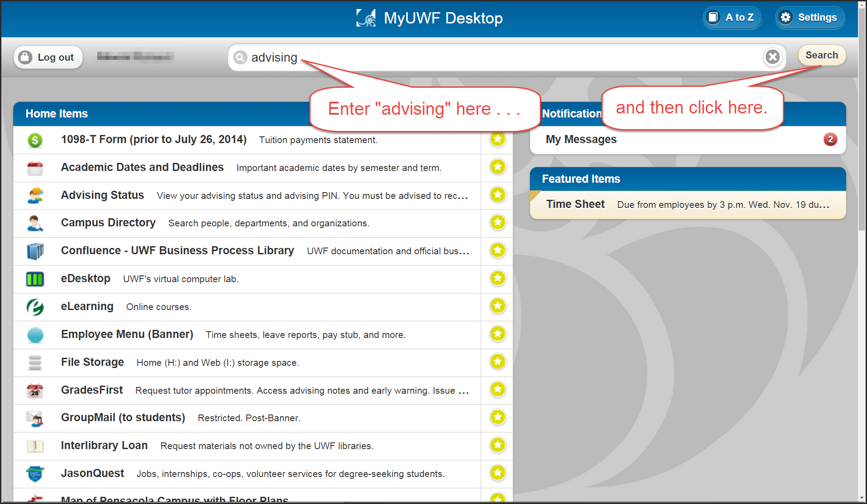867x504 pixels.
Task: Toggle favorite star for JasonQuest
Action: pos(498,473)
